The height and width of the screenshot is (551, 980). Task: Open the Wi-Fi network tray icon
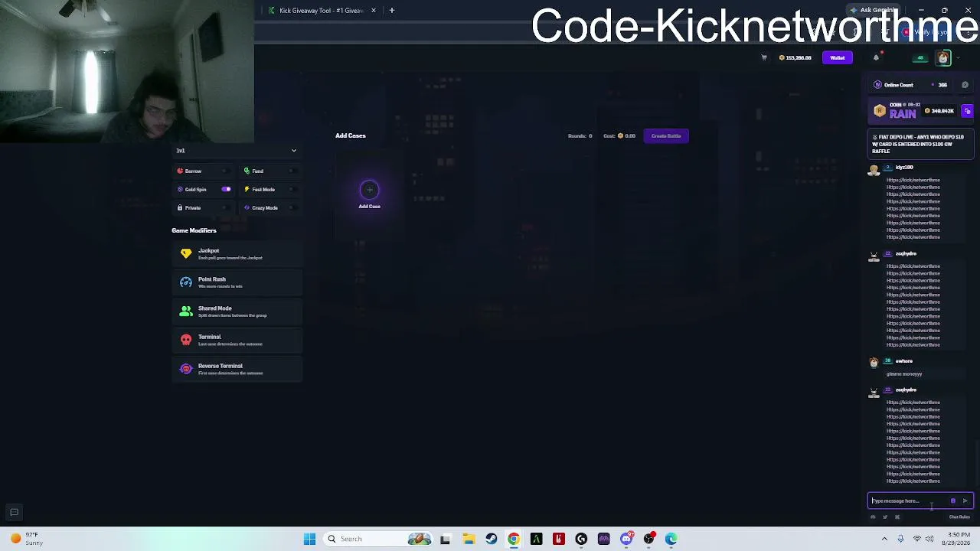916,539
